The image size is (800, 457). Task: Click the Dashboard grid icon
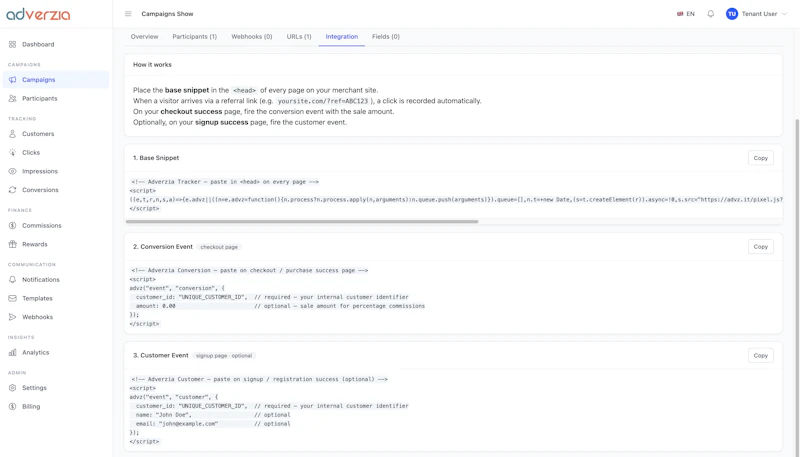click(12, 44)
